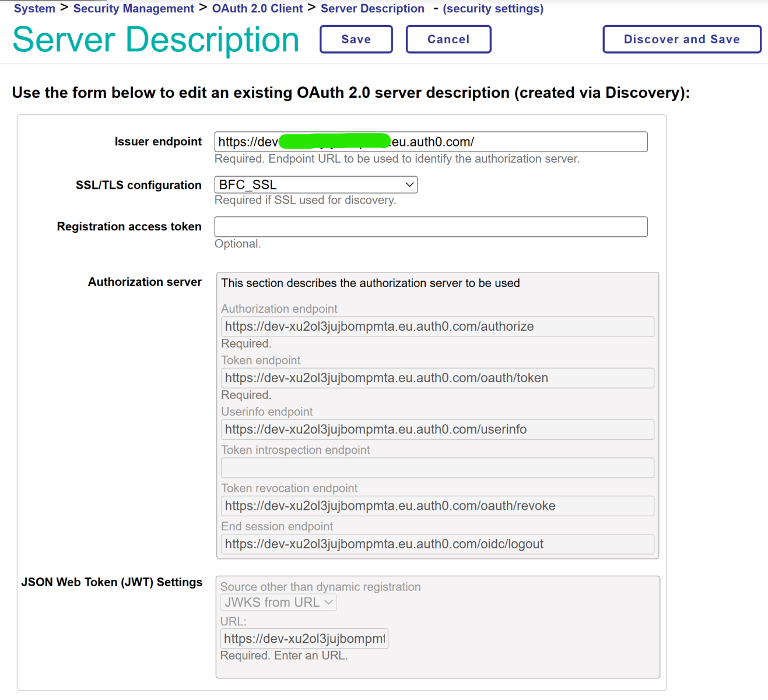
Task: Click the JWT settings URL field
Action: click(x=304, y=639)
